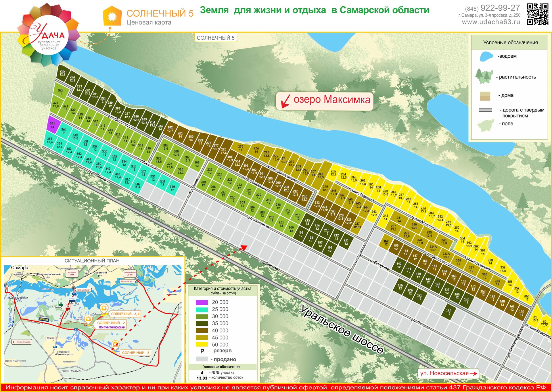This screenshot has width=552, height=392.
Task: Select the purple plot 341
Action: [53, 125]
